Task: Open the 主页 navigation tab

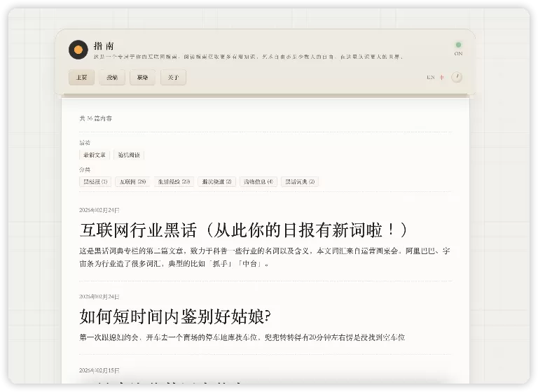Action: coord(81,78)
